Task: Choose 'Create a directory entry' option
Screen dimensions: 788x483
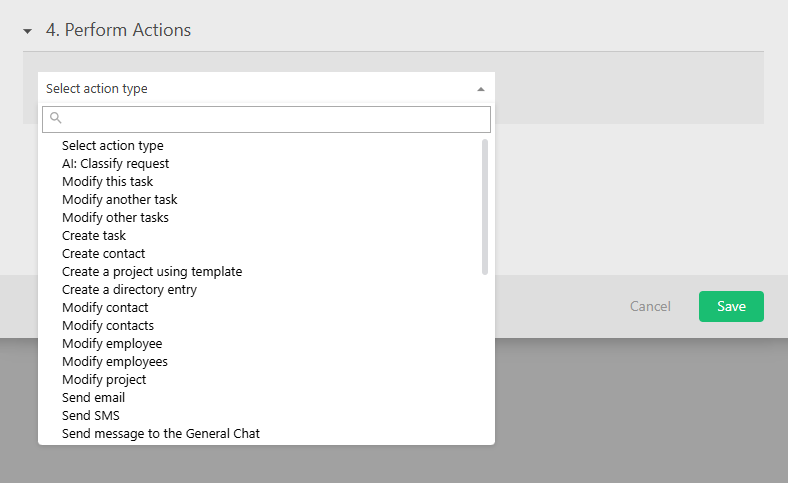Action: click(x=129, y=290)
